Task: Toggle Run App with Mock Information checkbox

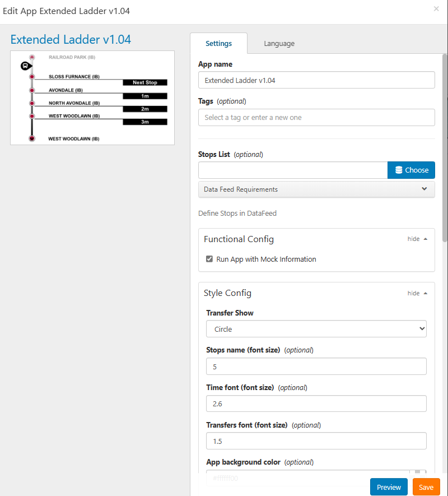Action: [209, 259]
